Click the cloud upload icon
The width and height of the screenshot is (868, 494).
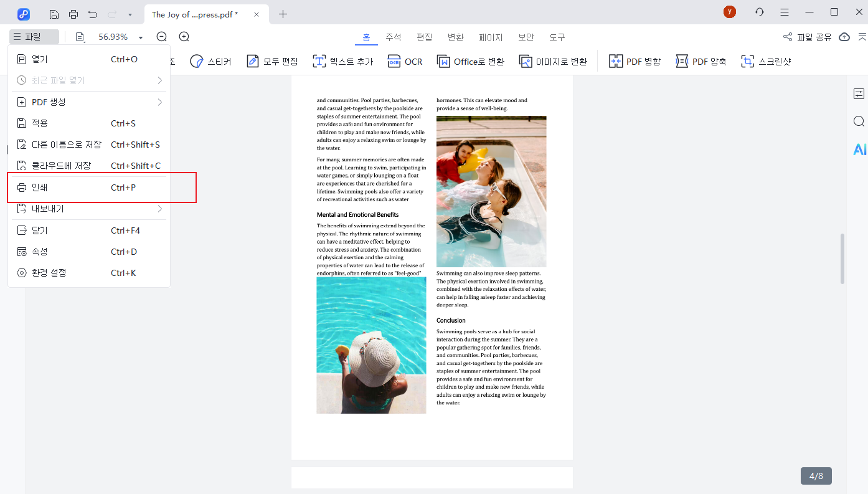coord(844,37)
